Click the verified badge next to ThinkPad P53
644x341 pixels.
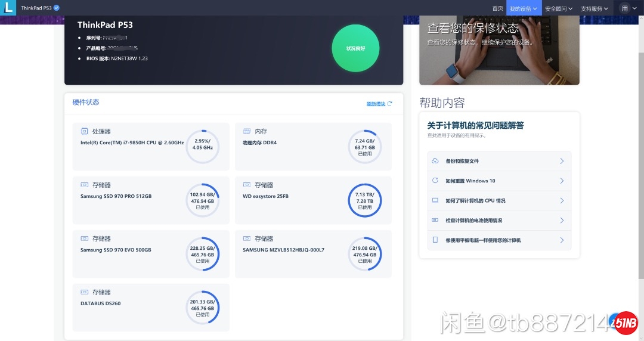(x=57, y=8)
